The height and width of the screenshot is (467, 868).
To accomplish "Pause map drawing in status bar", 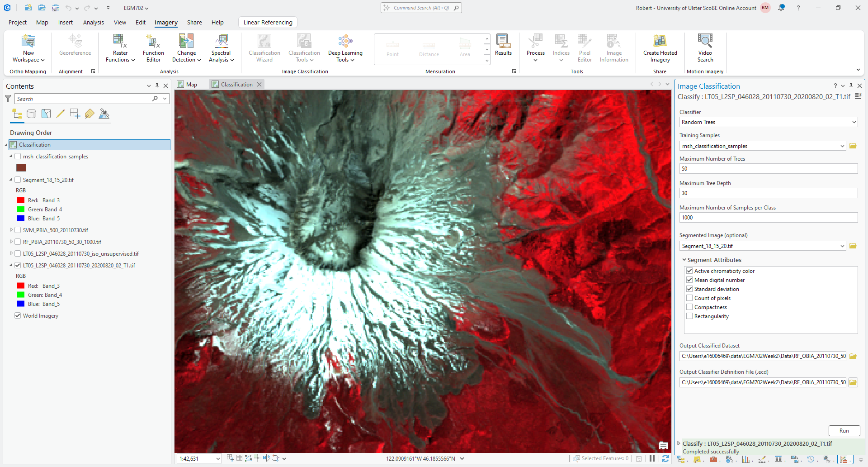I will click(652, 458).
